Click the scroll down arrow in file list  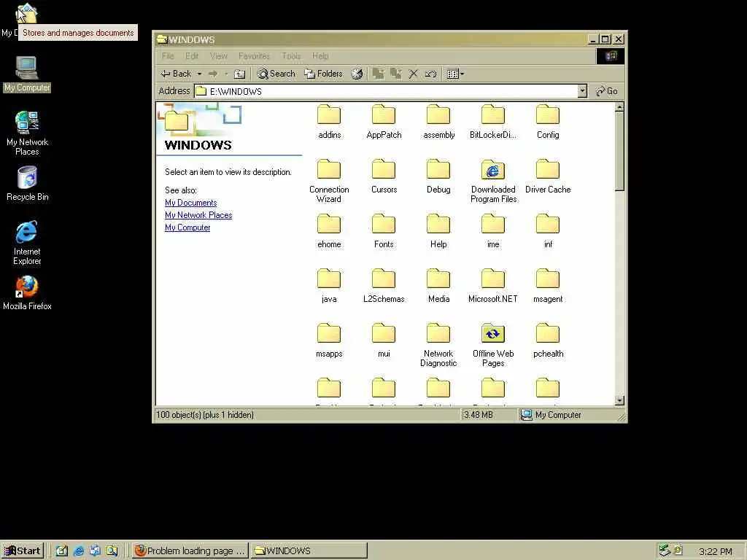(x=619, y=400)
